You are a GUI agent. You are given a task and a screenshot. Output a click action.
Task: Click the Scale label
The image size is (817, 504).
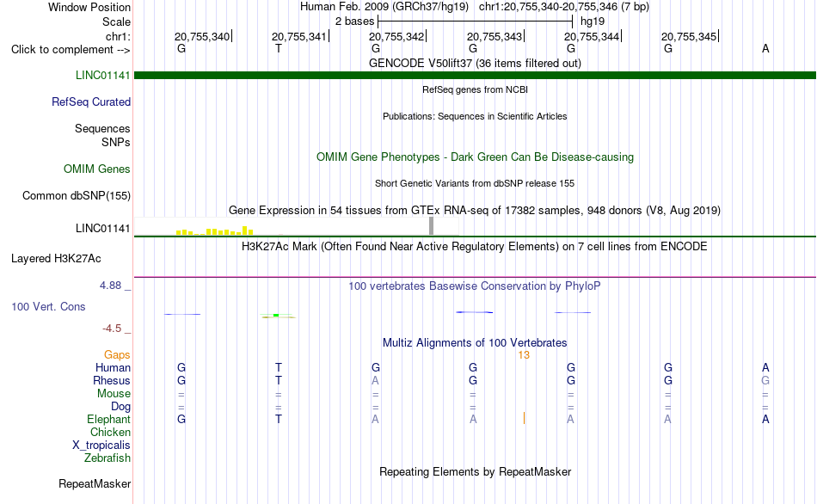point(116,22)
